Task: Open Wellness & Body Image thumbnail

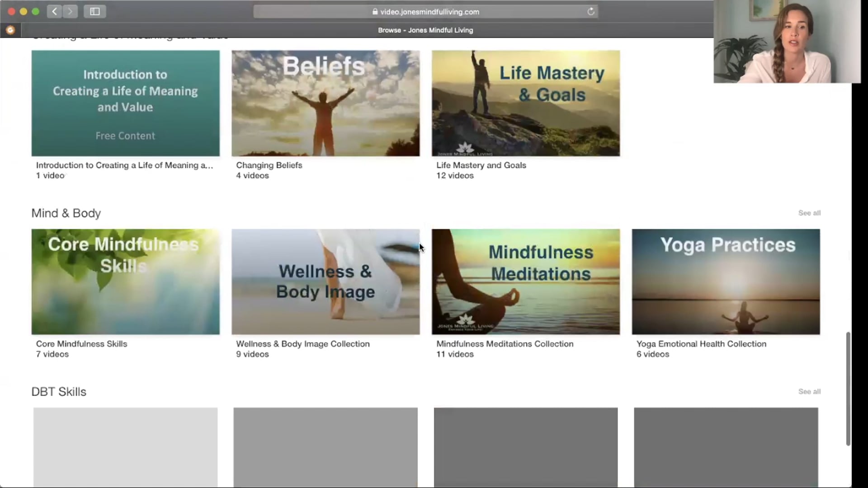Action: 325,282
